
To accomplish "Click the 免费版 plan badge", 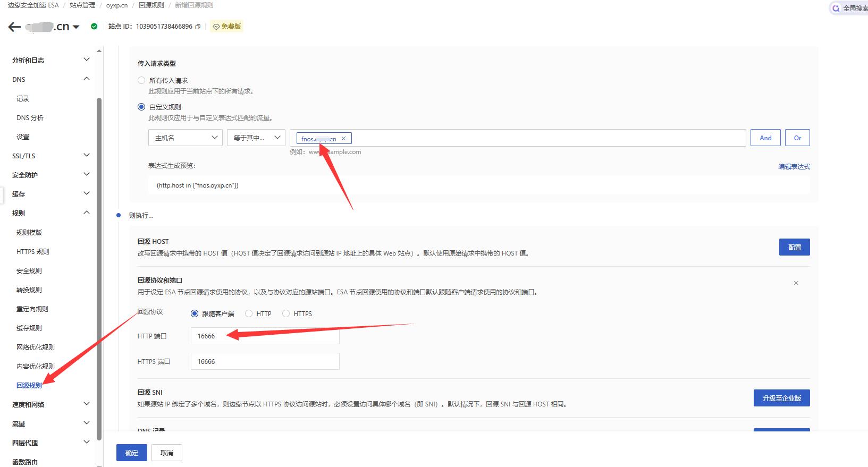I will (x=227, y=27).
